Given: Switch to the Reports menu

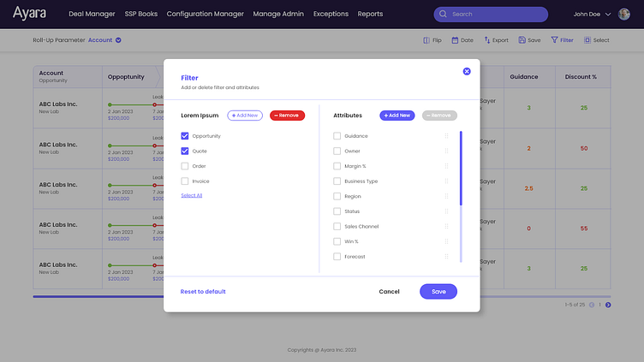Looking at the screenshot, I should (x=370, y=15).
